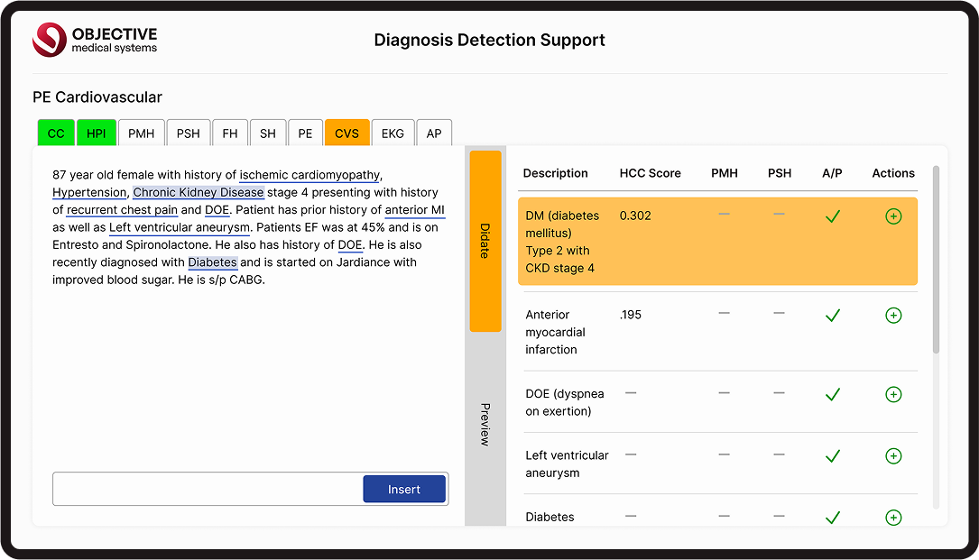This screenshot has height=560, width=979.
Task: Click the highlighted Chronic Kidney Disease term
Action: pos(199,192)
